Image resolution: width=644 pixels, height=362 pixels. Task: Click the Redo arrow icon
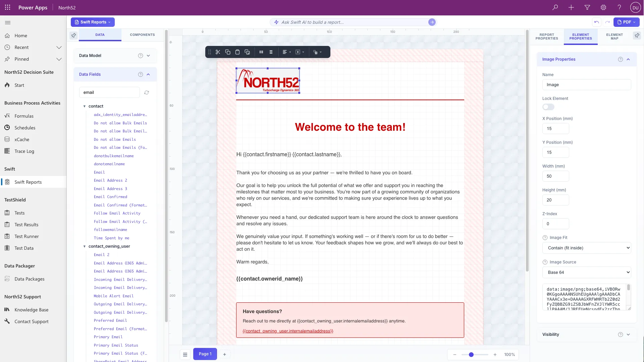tap(607, 22)
